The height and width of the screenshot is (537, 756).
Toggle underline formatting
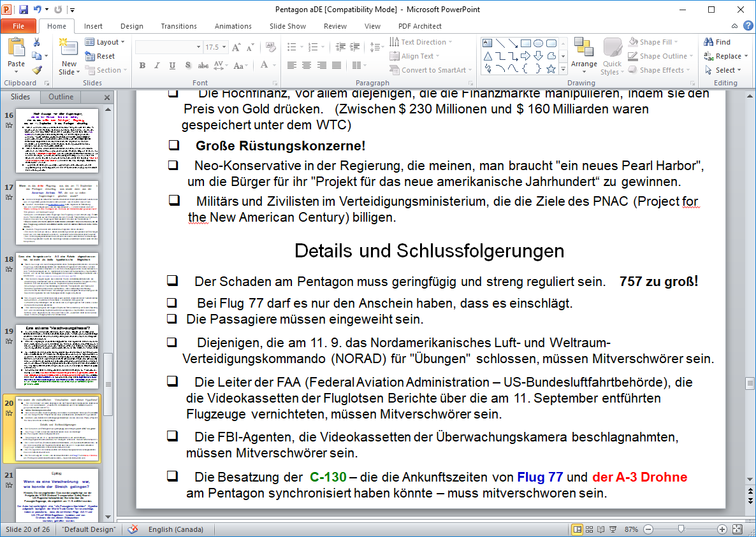pos(173,66)
